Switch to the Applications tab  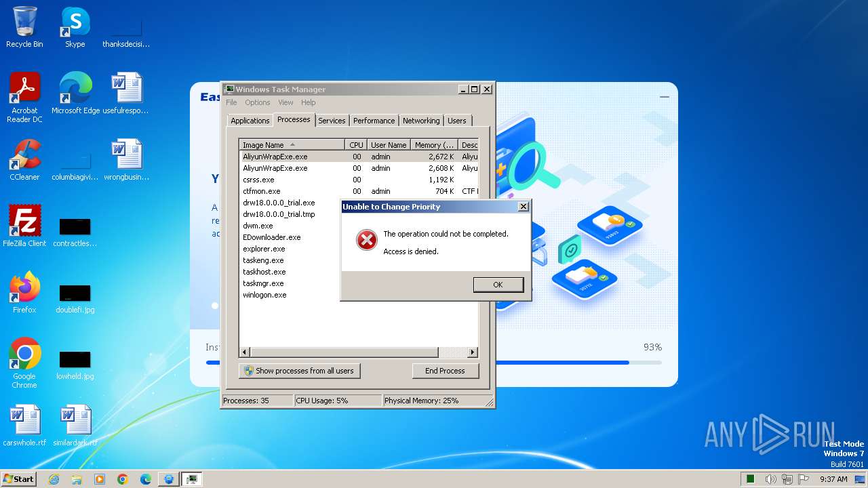[x=250, y=121]
